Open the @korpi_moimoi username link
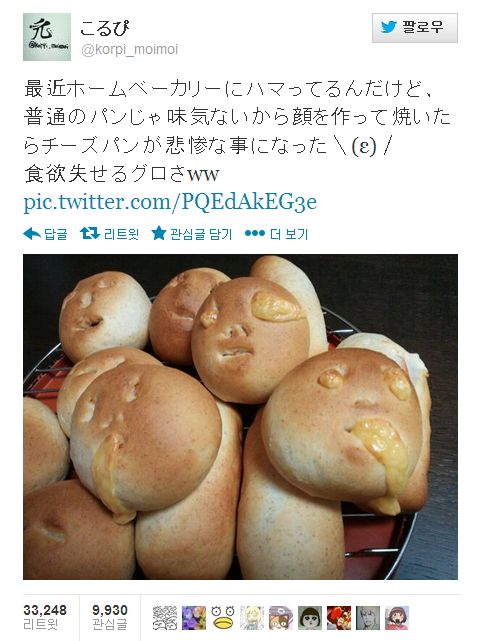 coord(130,50)
